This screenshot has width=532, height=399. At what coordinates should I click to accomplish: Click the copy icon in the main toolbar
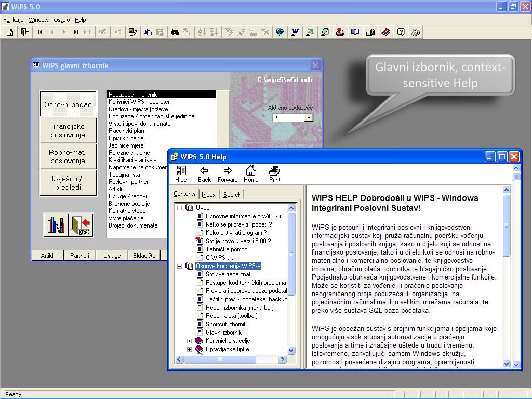[x=148, y=32]
